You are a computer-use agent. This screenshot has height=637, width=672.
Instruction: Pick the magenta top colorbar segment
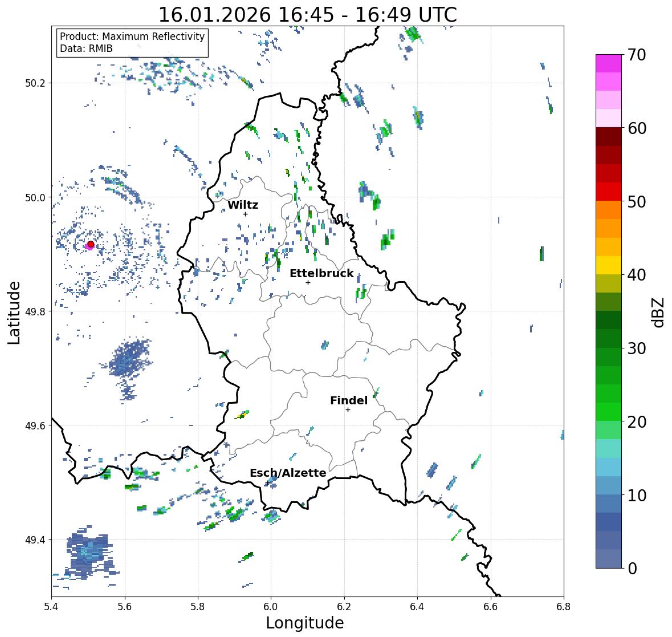click(x=609, y=63)
